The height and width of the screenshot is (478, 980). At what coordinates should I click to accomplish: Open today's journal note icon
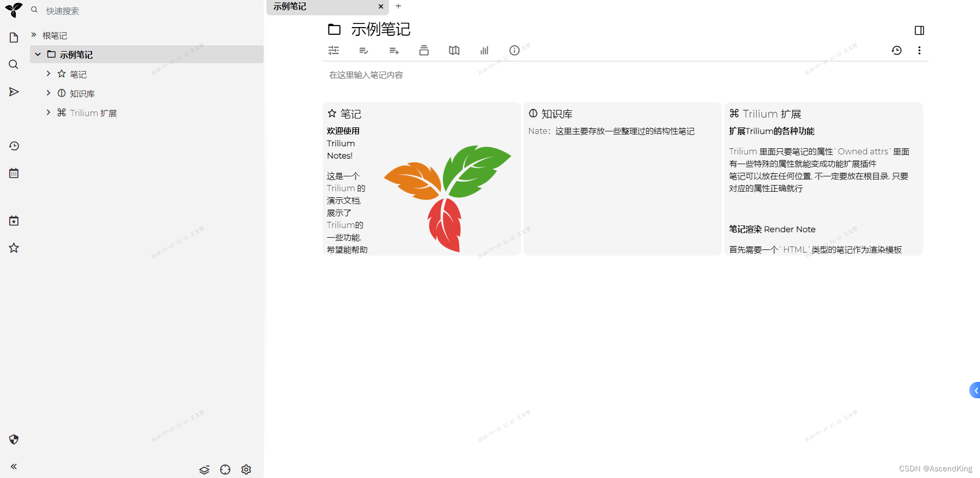pos(14,220)
